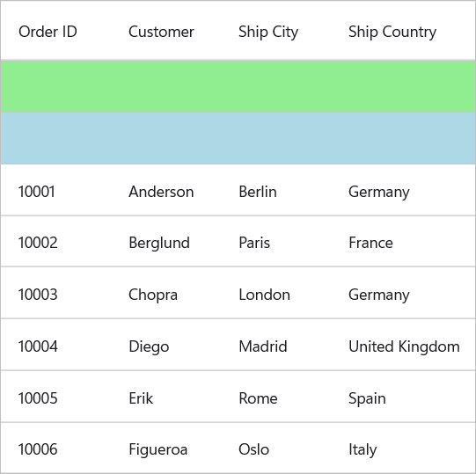This screenshot has height=474, width=476.
Task: Click the Ship Country column header
Action: [403, 31]
